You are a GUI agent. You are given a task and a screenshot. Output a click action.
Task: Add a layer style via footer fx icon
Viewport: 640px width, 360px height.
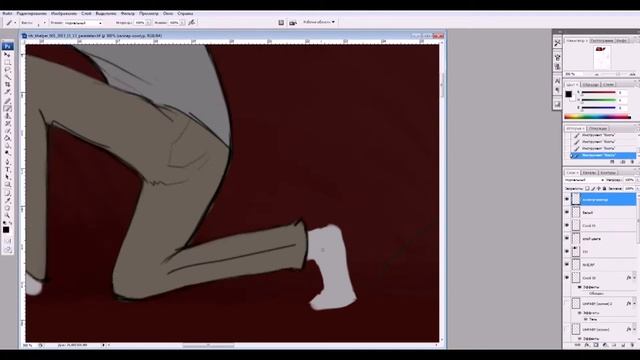click(587, 345)
